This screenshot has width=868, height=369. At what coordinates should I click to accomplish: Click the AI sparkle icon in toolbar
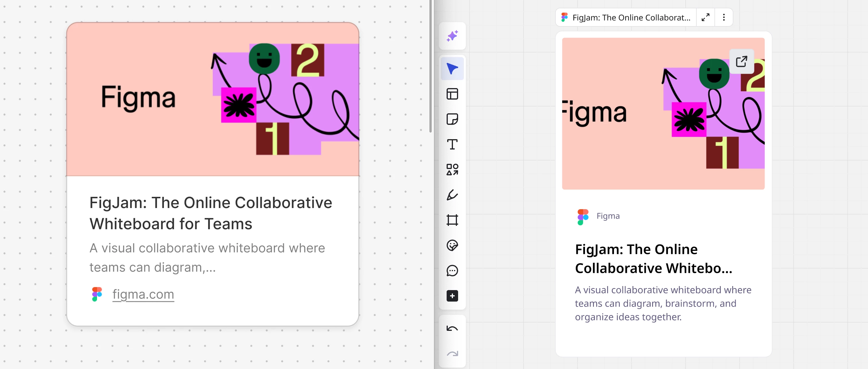452,36
